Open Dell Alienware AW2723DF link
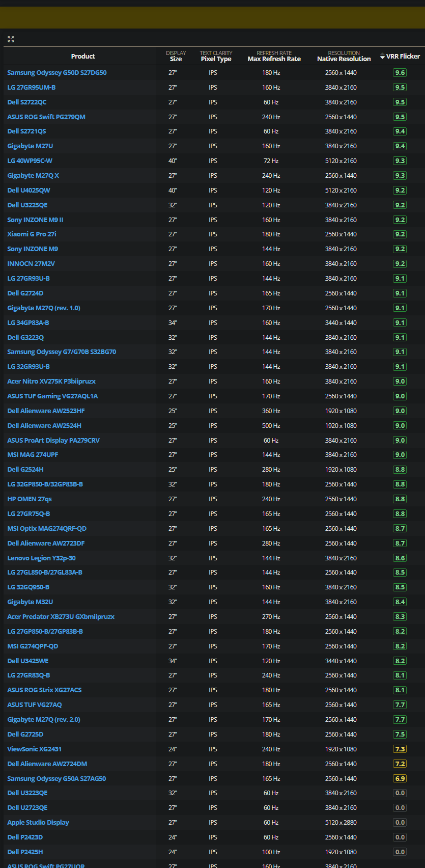Image resolution: width=425 pixels, height=868 pixels. [46, 544]
